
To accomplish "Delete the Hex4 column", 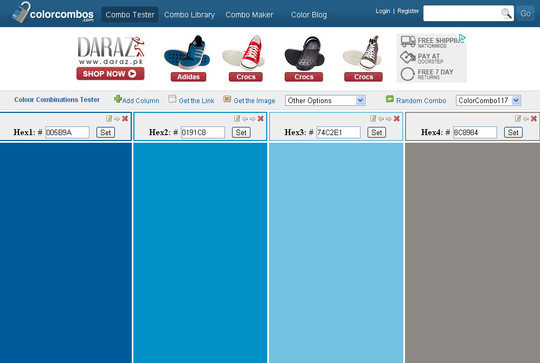I will [534, 118].
